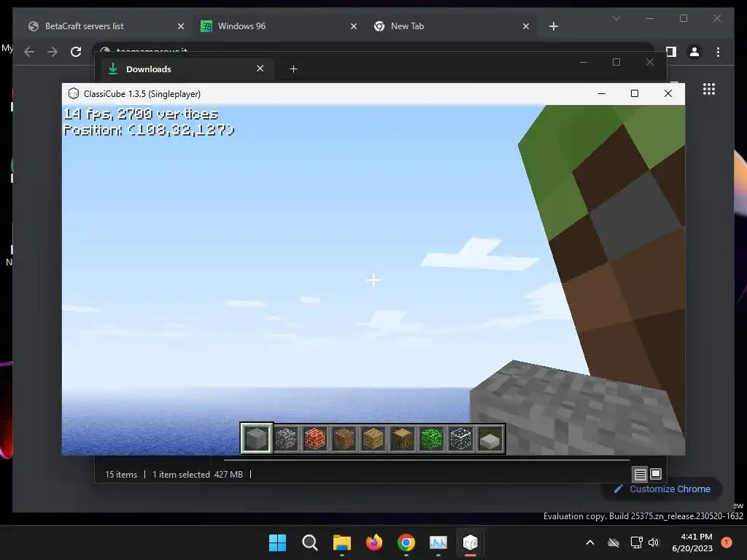Open the resource monitor taskbar app

pos(438,542)
